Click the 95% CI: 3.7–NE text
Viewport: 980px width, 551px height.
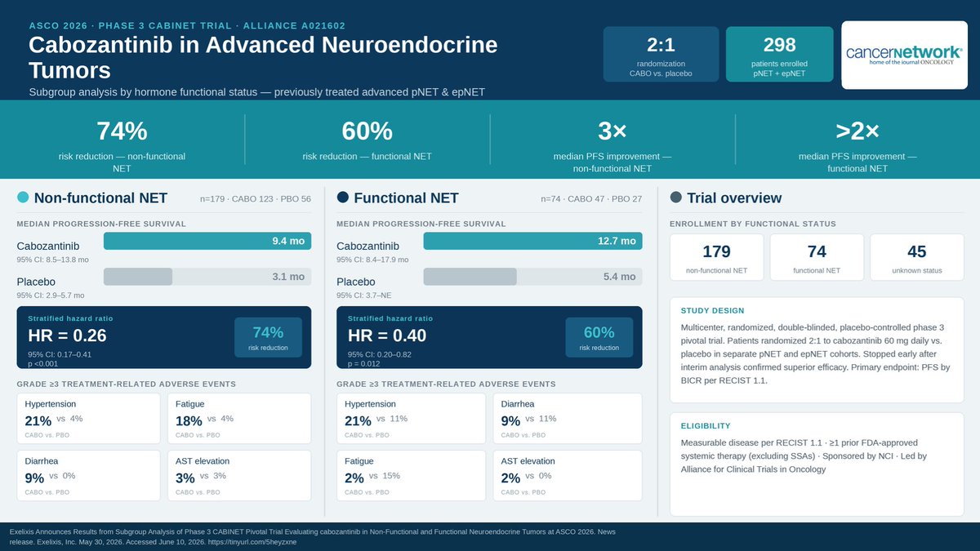tap(366, 295)
